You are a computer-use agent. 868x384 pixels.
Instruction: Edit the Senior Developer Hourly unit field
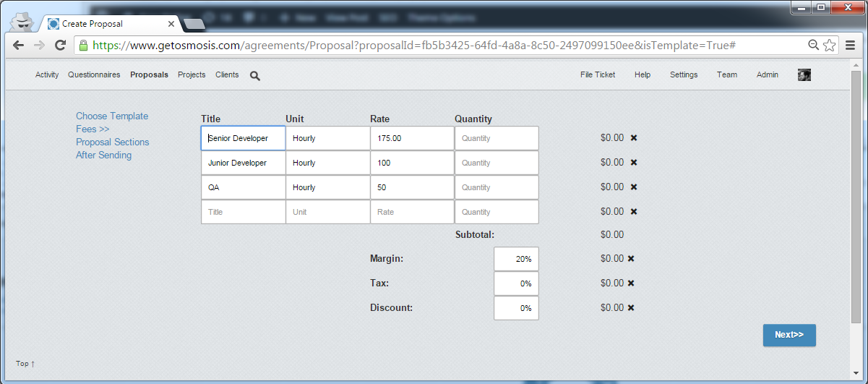point(328,138)
